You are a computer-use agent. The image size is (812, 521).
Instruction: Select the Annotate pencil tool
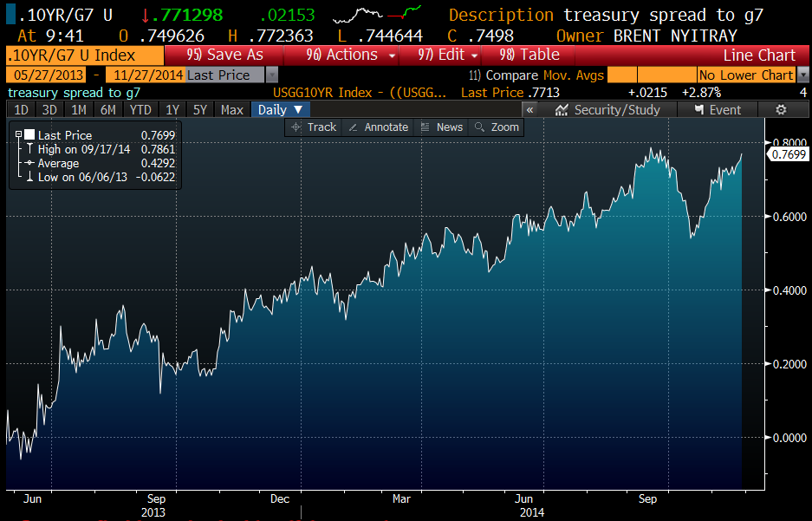pos(378,127)
